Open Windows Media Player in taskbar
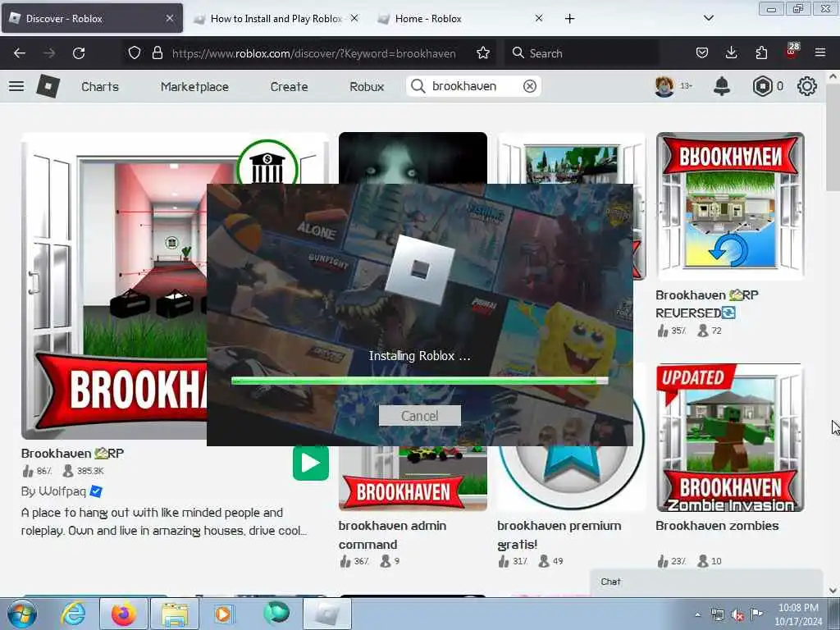 (x=224, y=614)
